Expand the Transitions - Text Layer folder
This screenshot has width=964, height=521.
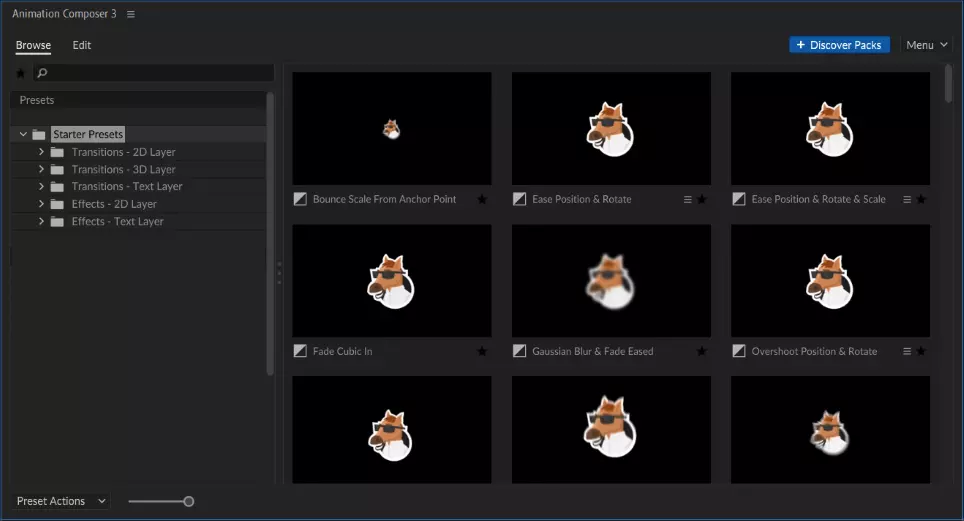(x=41, y=186)
